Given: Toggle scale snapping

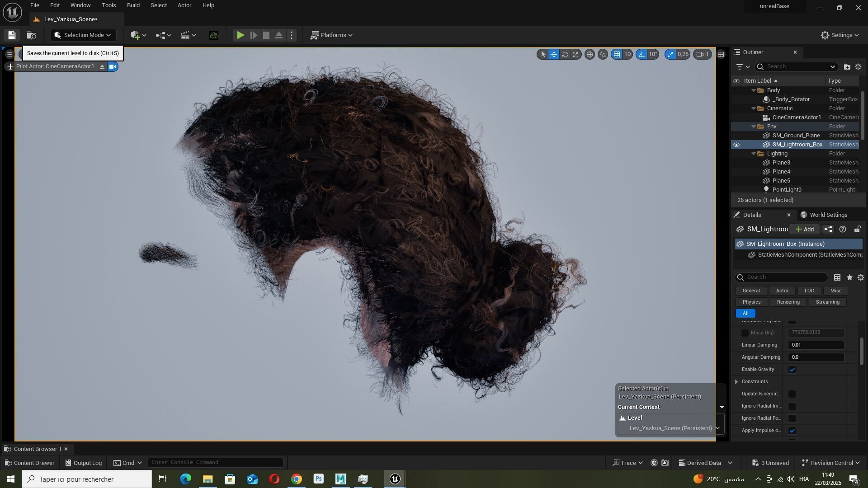Looking at the screenshot, I should [x=670, y=54].
